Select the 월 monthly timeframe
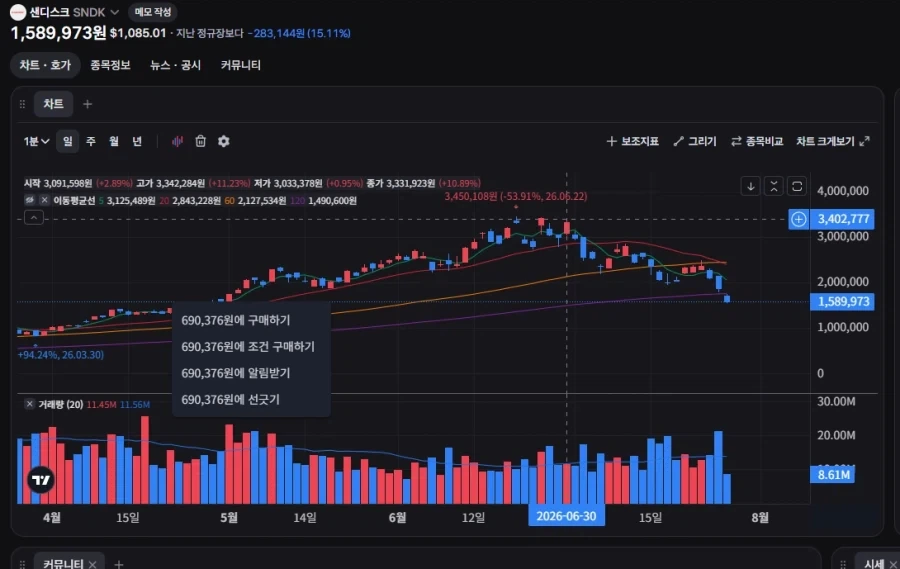This screenshot has height=569, width=900. click(x=114, y=141)
